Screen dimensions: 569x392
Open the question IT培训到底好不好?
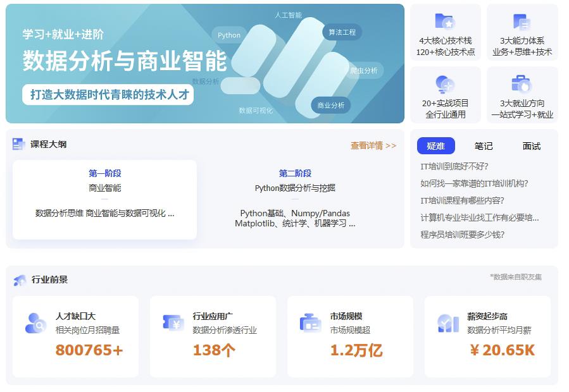454,166
